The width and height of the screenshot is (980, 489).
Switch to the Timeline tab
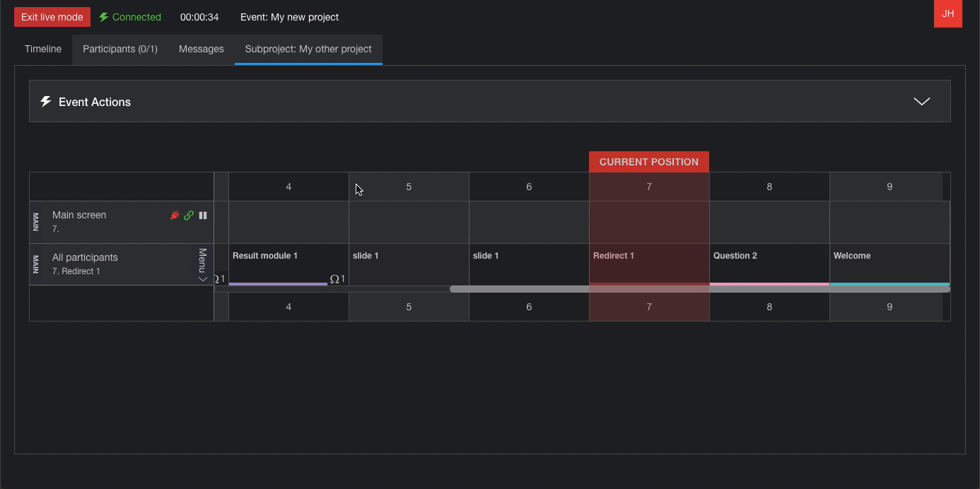(x=43, y=49)
